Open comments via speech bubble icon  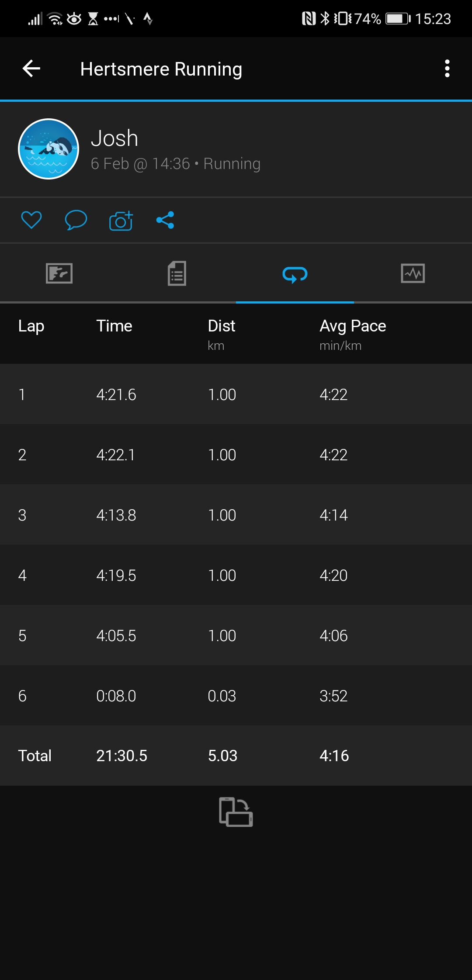pos(76,220)
